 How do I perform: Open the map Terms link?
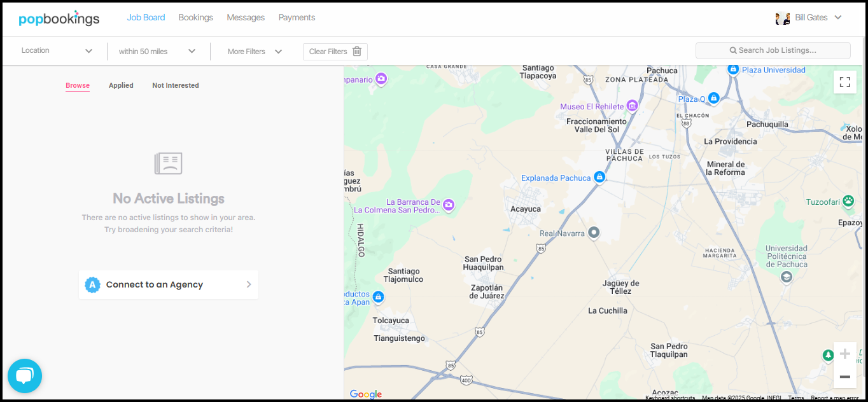point(796,398)
